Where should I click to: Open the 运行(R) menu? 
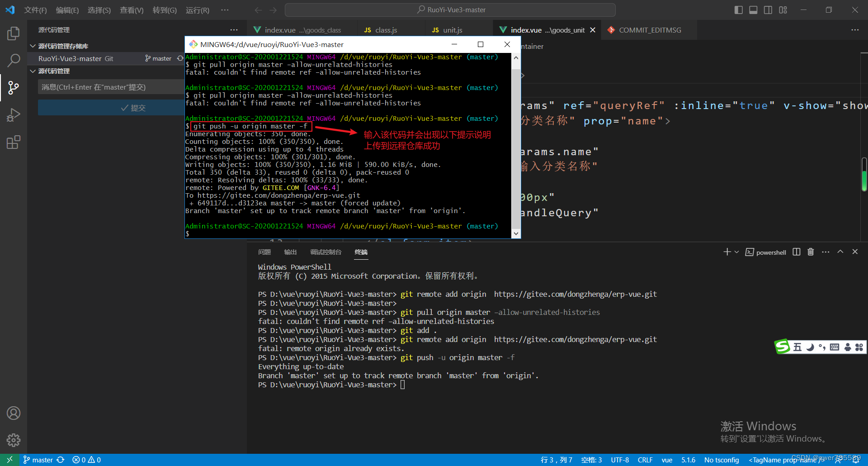click(x=198, y=10)
